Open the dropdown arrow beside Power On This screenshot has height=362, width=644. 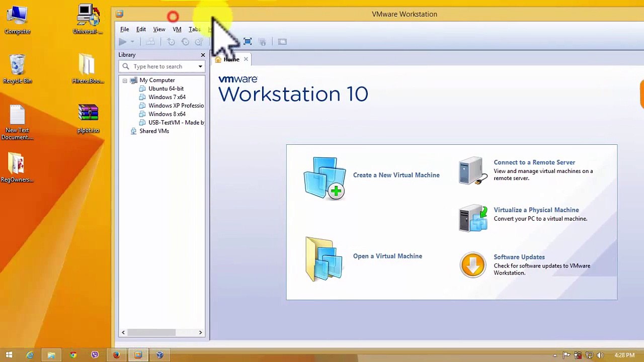(132, 42)
